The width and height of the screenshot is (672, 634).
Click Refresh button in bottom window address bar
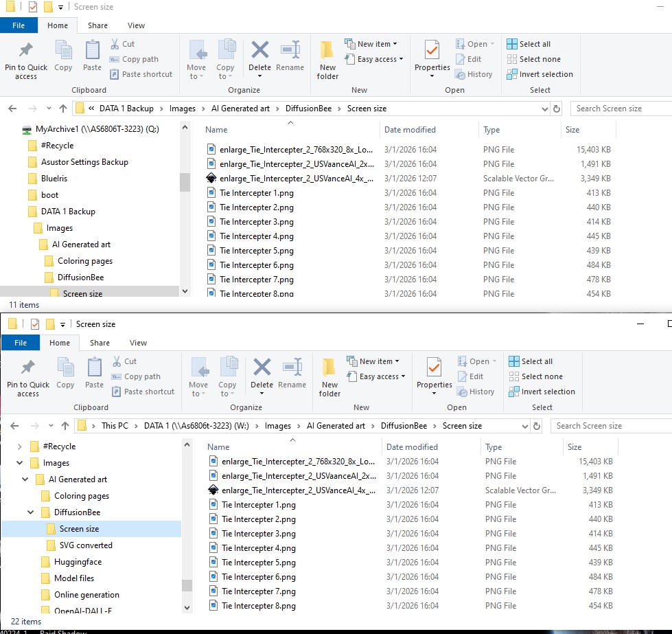pyautogui.click(x=537, y=426)
